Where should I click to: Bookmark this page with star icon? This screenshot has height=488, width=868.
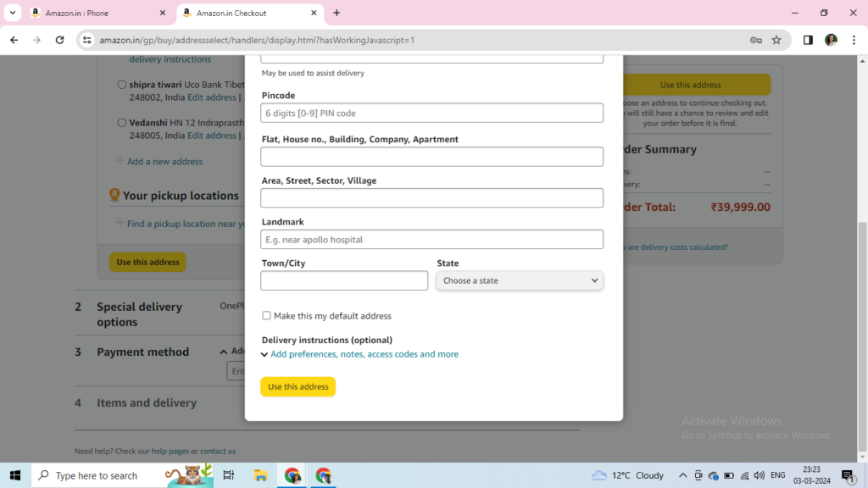click(x=776, y=40)
